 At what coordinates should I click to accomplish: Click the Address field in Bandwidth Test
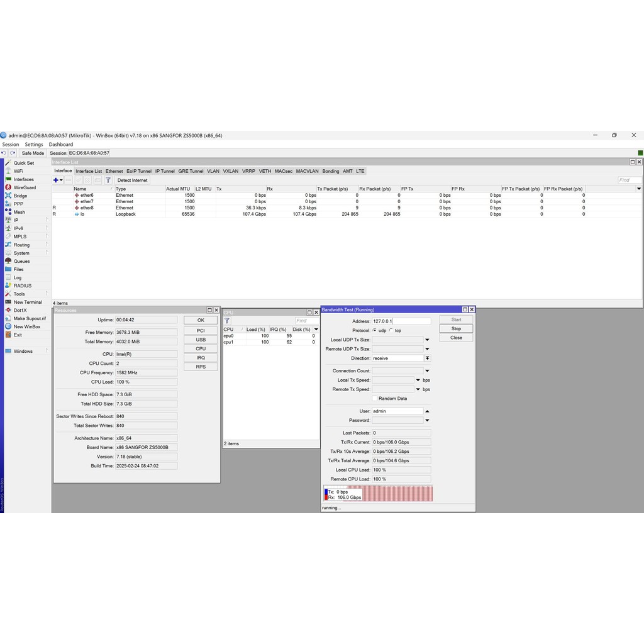pyautogui.click(x=401, y=321)
